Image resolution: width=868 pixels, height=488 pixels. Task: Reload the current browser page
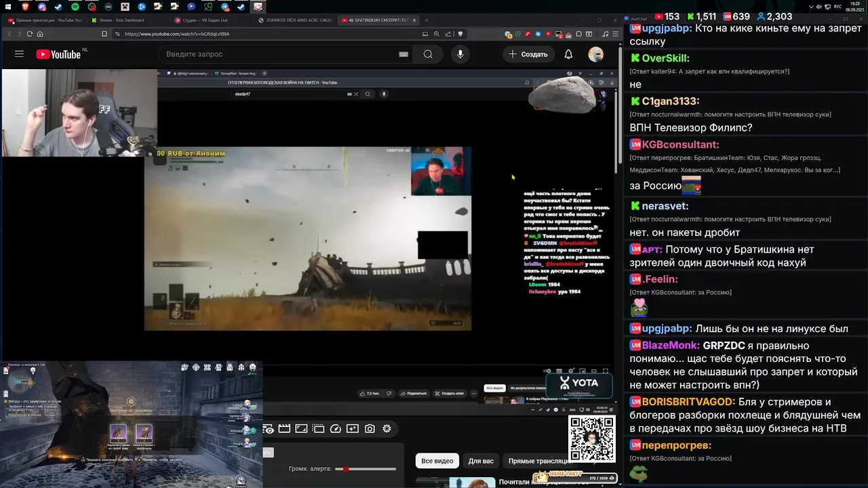(30, 34)
